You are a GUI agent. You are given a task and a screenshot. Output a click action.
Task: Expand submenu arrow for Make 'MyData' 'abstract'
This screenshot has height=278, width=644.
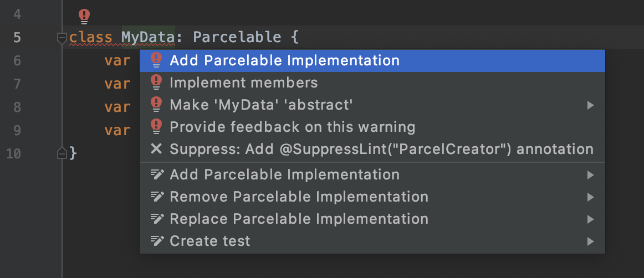[590, 105]
